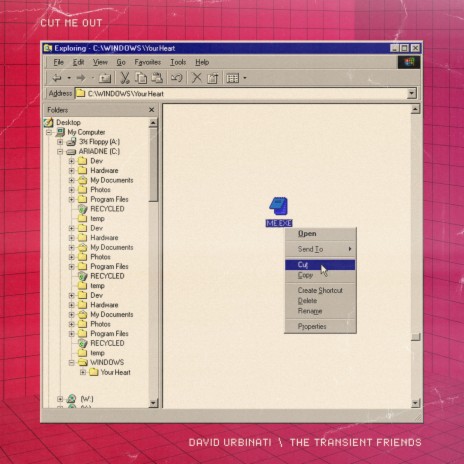Expand Send To submenu in context menu
The height and width of the screenshot is (464, 464).
(x=320, y=249)
